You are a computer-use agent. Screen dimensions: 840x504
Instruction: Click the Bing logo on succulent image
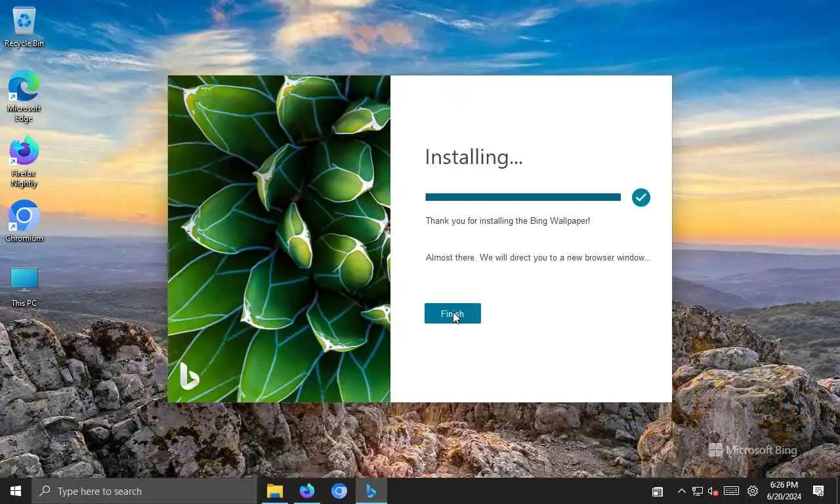pos(189,376)
